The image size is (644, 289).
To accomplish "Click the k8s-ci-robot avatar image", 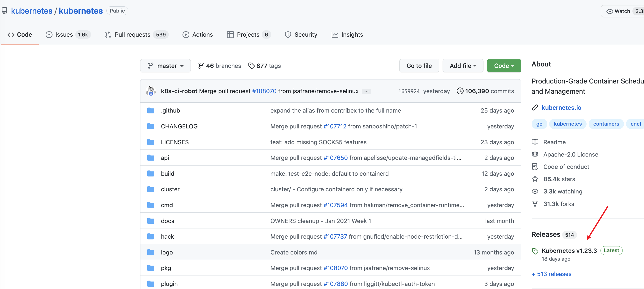I will pyautogui.click(x=151, y=91).
